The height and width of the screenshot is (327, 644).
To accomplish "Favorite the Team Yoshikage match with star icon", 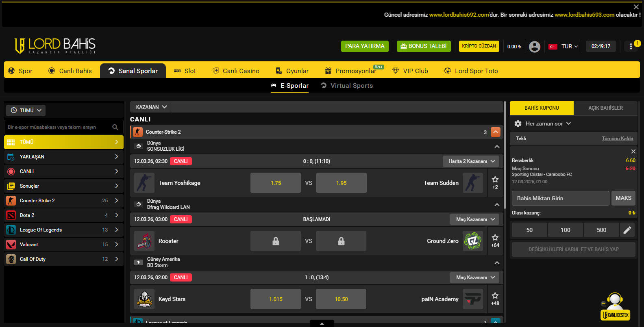I will (x=495, y=179).
